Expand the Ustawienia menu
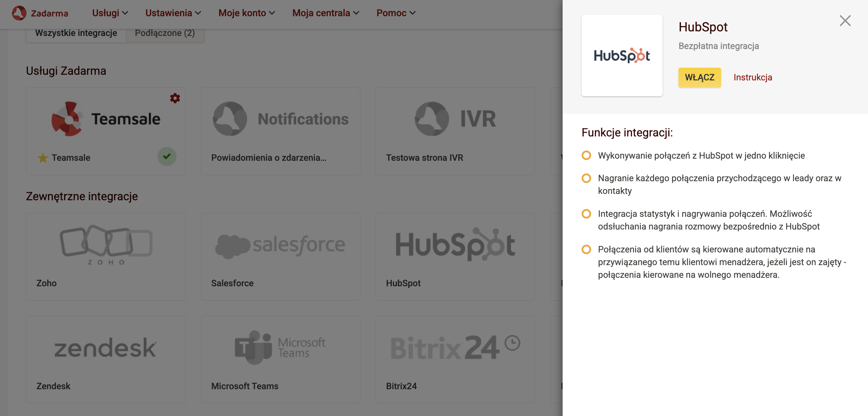 173,13
